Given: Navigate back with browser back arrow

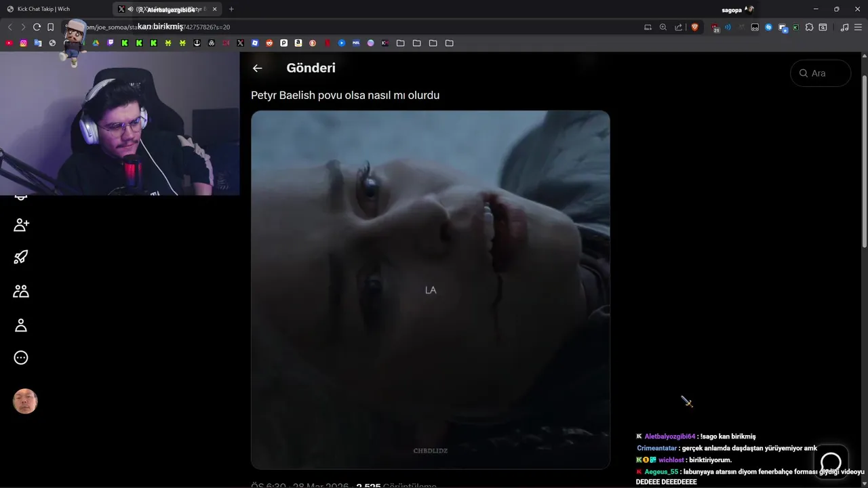Looking at the screenshot, I should pyautogui.click(x=9, y=27).
